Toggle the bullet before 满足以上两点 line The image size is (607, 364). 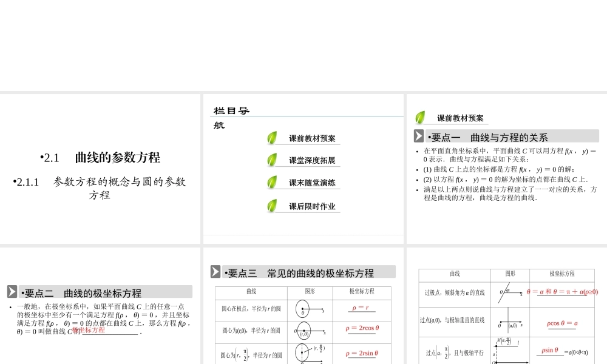click(x=418, y=188)
